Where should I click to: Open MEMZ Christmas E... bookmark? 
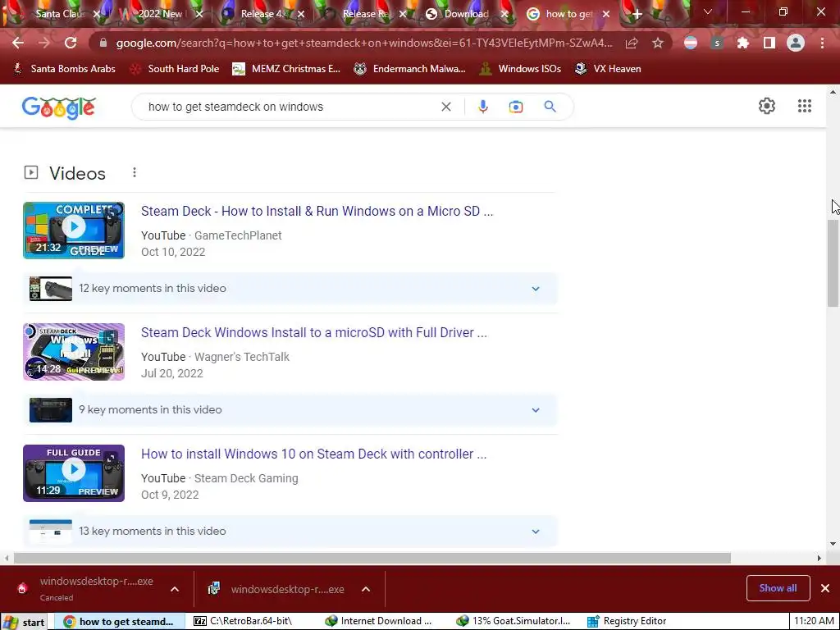pyautogui.click(x=286, y=69)
